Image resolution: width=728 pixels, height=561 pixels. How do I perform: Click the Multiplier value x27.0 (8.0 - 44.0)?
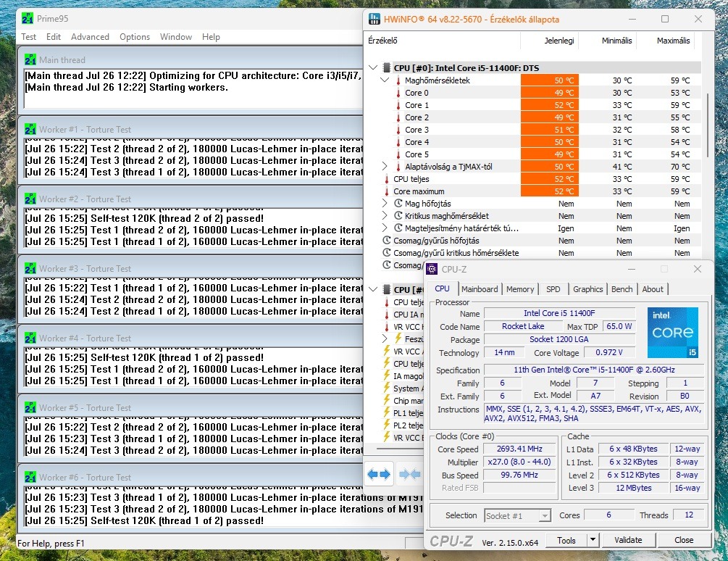519,462
